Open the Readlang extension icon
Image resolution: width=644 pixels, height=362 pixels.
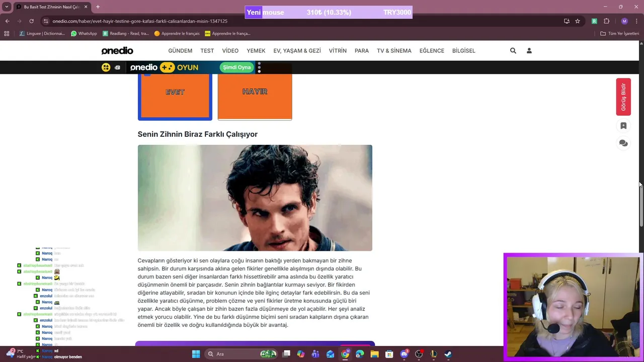tap(594, 21)
